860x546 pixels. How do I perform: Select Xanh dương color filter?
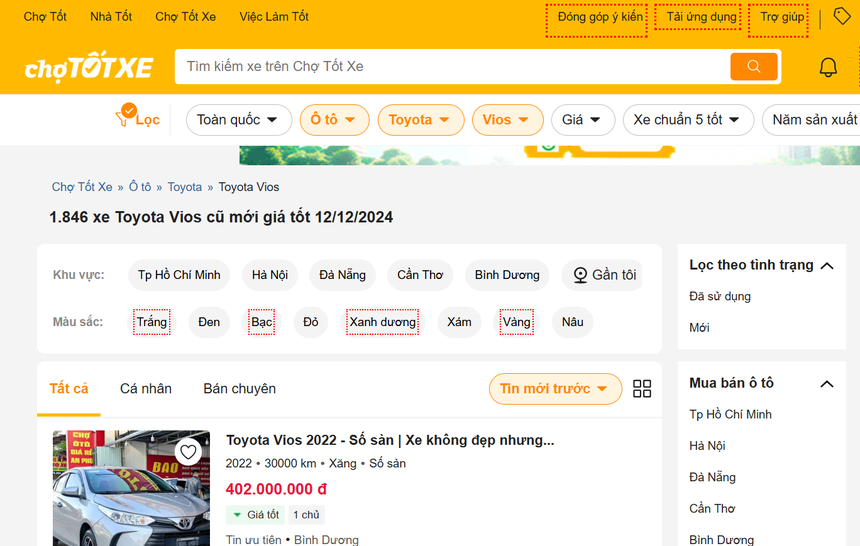[382, 322]
